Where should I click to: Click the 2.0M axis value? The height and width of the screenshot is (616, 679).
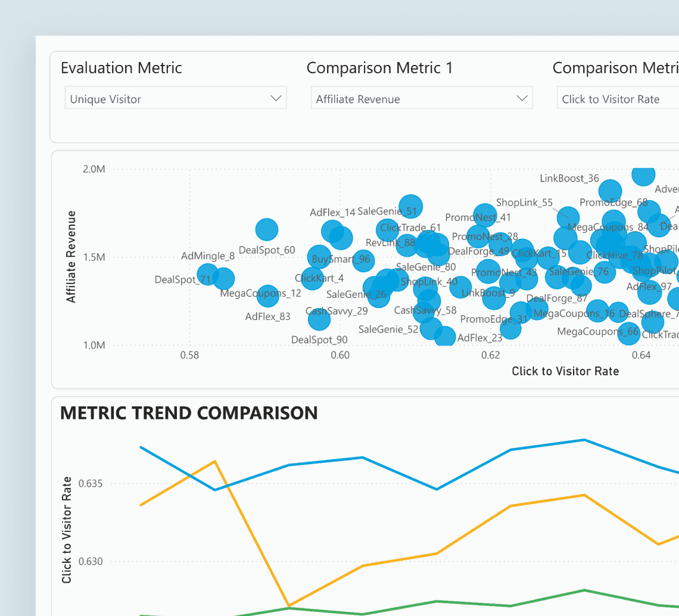pos(94,169)
